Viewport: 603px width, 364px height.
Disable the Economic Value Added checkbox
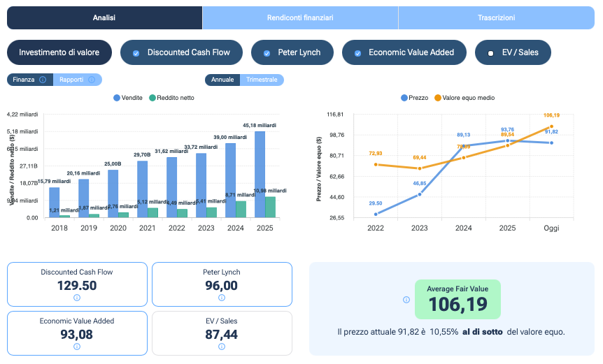[357, 52]
